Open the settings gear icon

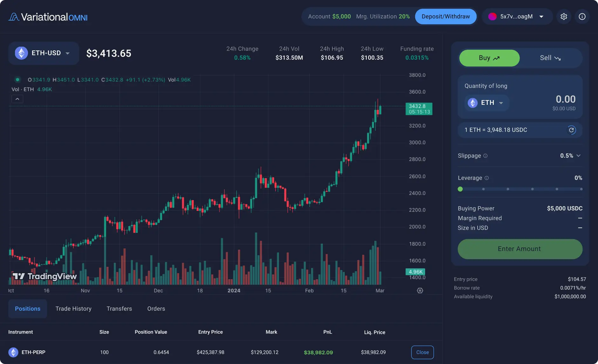tap(564, 17)
